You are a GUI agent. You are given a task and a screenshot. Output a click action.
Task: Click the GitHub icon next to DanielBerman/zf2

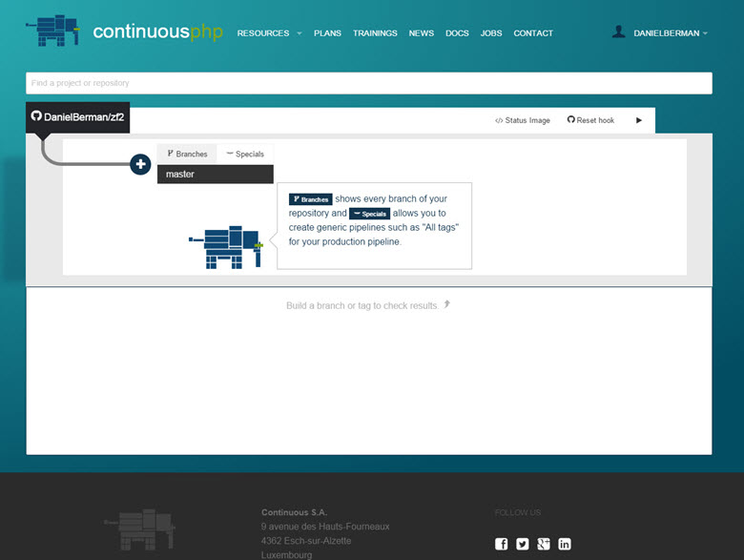(x=36, y=115)
